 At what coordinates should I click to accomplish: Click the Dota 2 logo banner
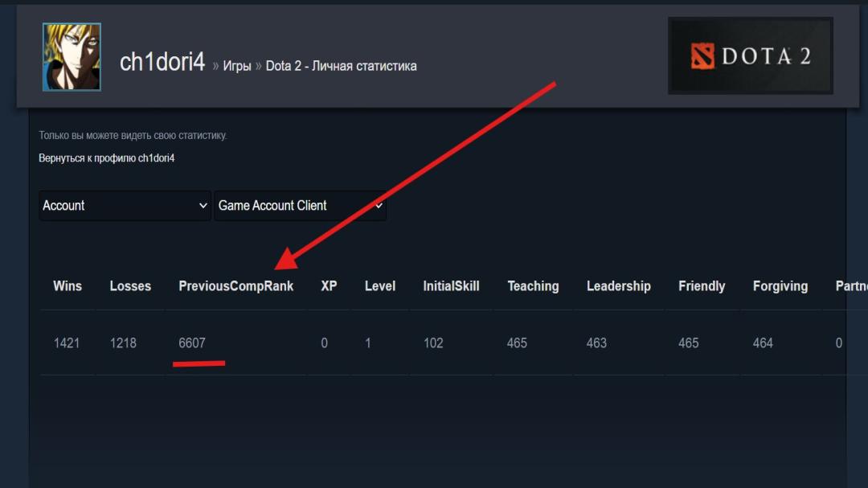pyautogui.click(x=750, y=55)
